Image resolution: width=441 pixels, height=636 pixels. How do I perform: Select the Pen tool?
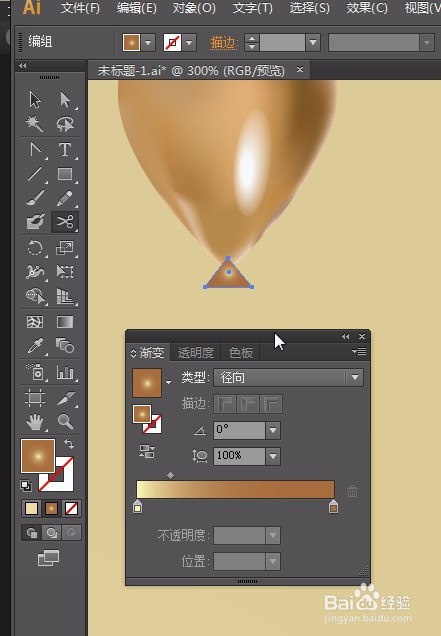35,150
